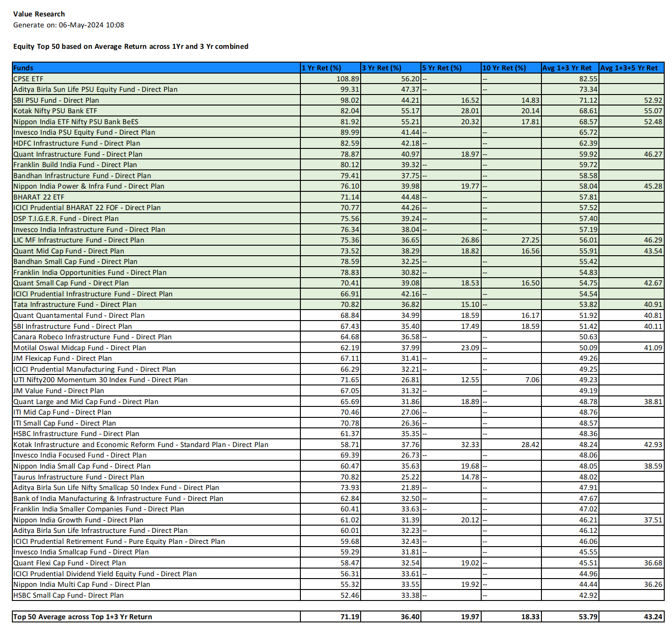
Task: Select 'JM Value Fund - Direct Plan'
Action: pos(58,391)
